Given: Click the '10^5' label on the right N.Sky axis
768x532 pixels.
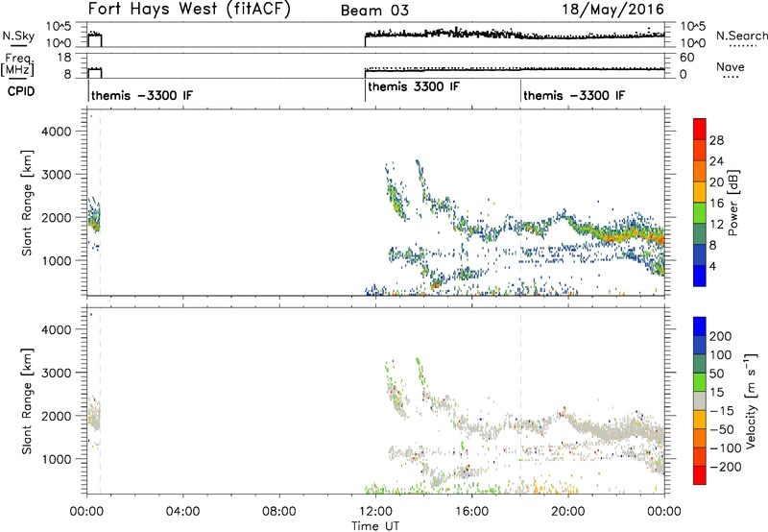Looking at the screenshot, I should (693, 27).
